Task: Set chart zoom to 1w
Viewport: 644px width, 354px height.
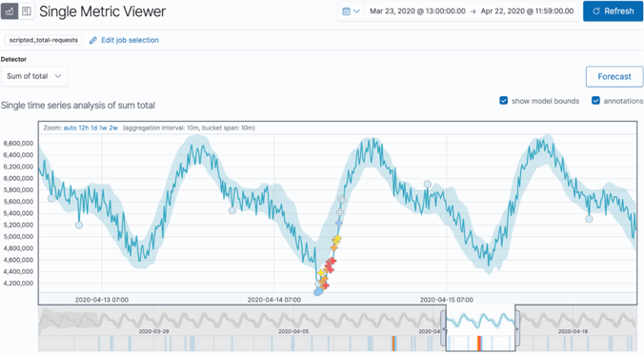Action: click(x=103, y=128)
